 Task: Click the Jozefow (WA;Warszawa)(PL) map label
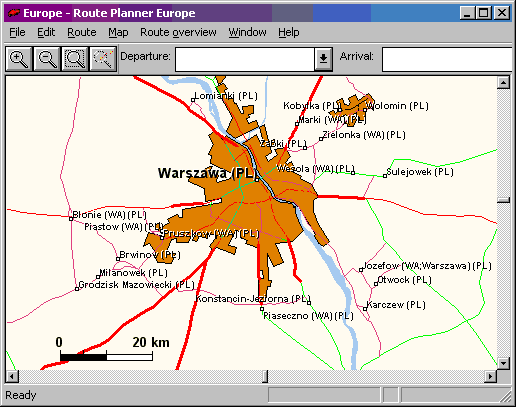[x=427, y=266]
